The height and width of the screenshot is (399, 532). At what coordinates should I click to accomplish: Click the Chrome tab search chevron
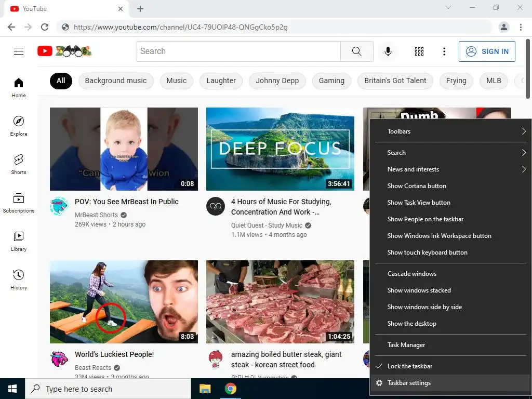(448, 7)
